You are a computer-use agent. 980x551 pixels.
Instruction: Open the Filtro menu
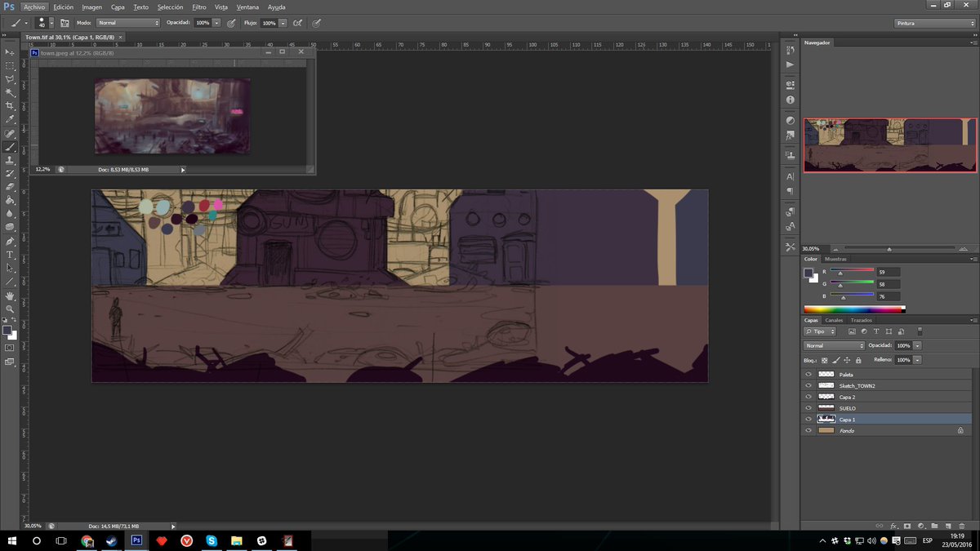199,7
